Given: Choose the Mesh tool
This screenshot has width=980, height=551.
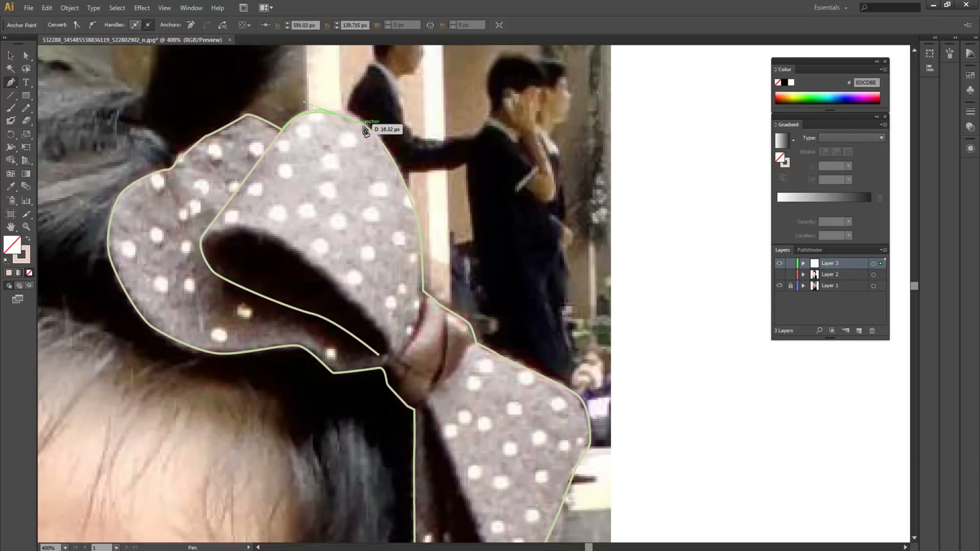Looking at the screenshot, I should point(11,174).
